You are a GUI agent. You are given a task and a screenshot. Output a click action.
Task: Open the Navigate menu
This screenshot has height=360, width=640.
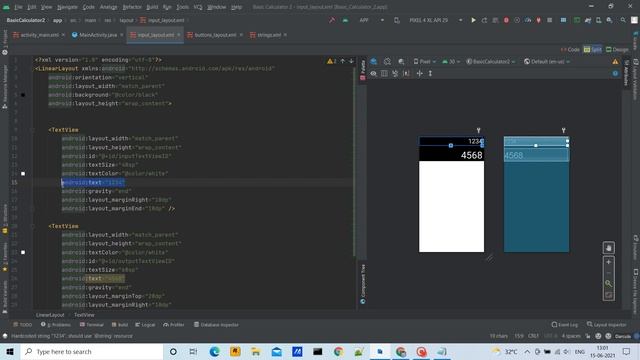click(x=67, y=7)
